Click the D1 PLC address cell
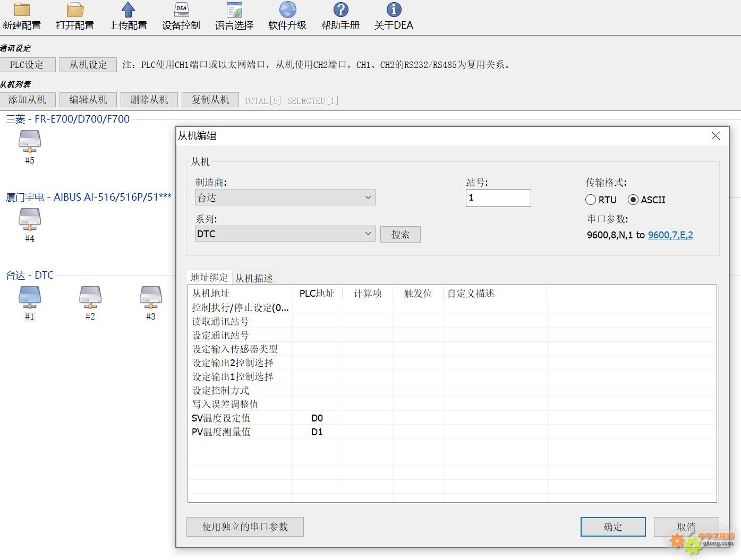Screen dimensions: 741x560 (317, 432)
